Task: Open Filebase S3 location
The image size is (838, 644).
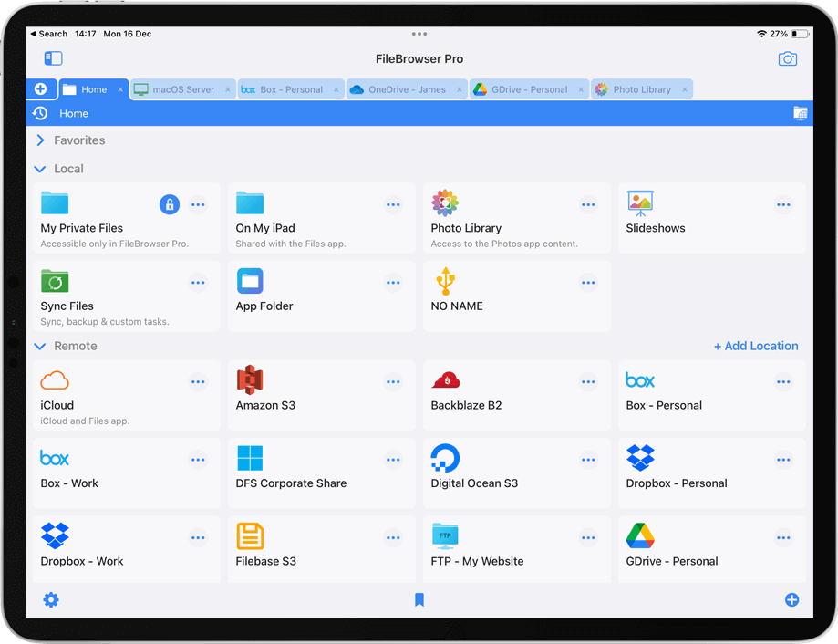Action: 322,549
